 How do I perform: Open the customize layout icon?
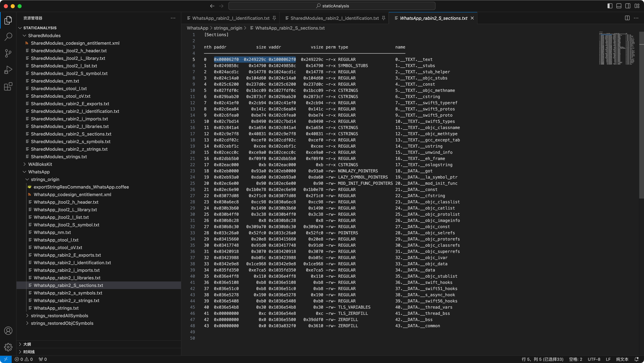tap(637, 6)
